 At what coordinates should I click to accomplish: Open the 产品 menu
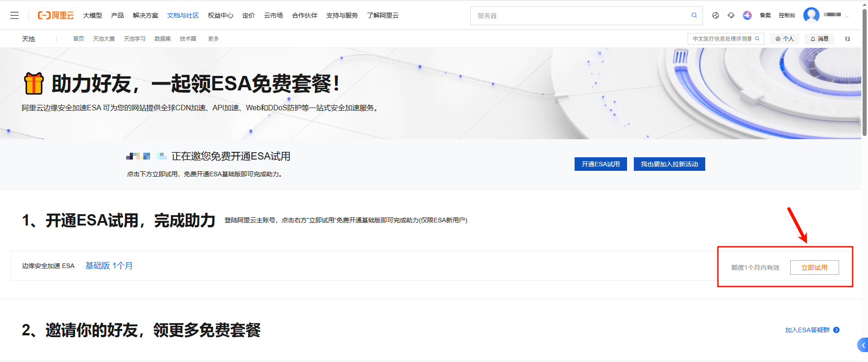click(x=118, y=15)
